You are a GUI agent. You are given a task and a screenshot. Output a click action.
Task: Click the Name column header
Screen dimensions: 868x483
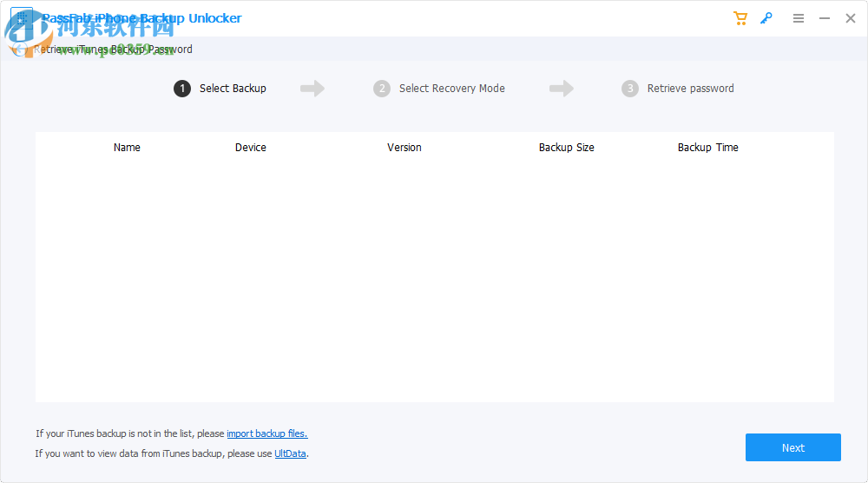click(127, 148)
